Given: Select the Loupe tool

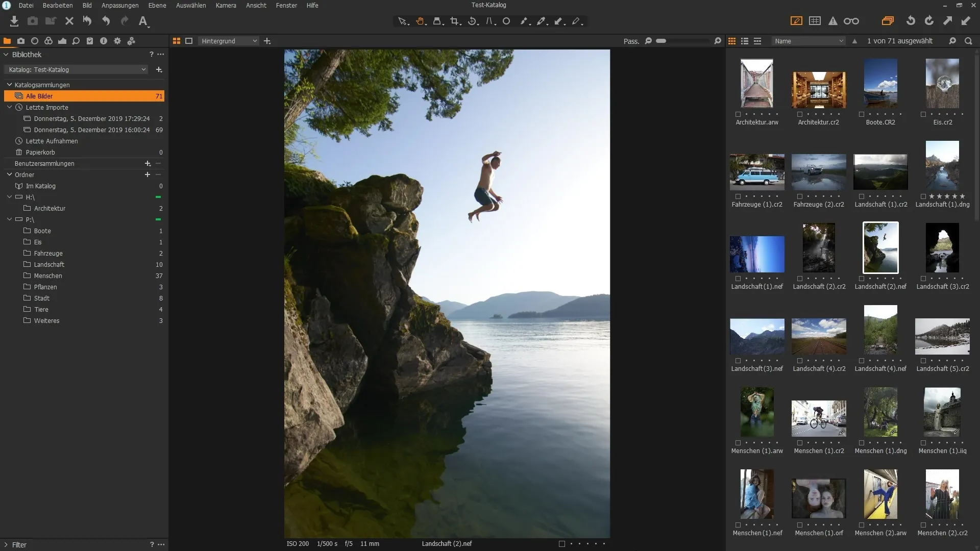Looking at the screenshot, I should pos(438,21).
